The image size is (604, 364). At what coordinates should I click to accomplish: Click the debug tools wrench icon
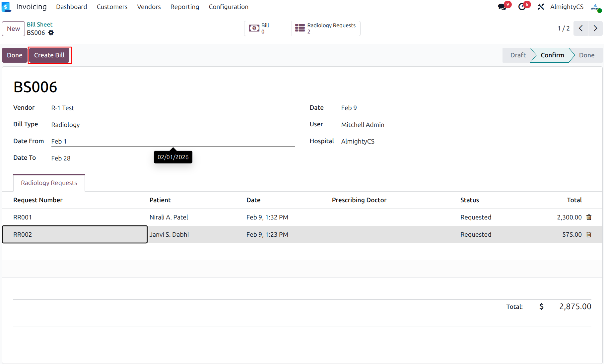(x=541, y=7)
